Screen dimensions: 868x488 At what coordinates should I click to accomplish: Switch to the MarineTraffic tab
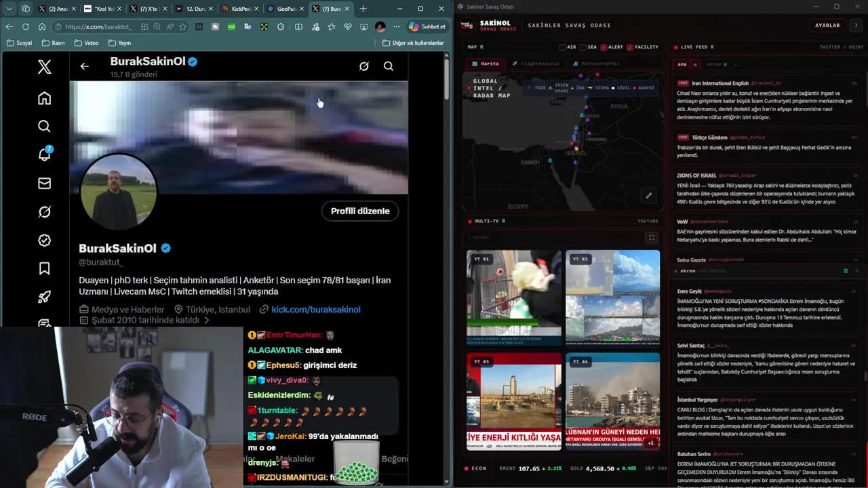pos(596,64)
